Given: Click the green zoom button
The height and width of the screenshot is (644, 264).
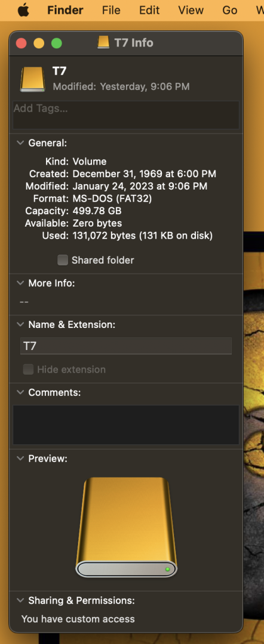Looking at the screenshot, I should point(57,43).
